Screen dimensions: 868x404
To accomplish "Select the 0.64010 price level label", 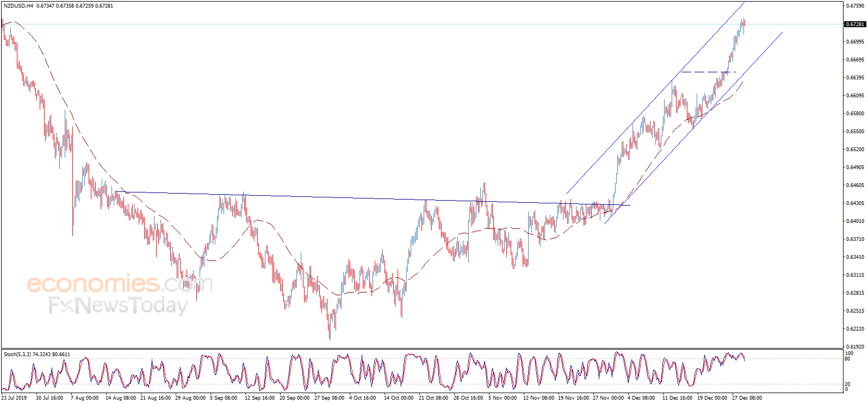I will [x=855, y=221].
